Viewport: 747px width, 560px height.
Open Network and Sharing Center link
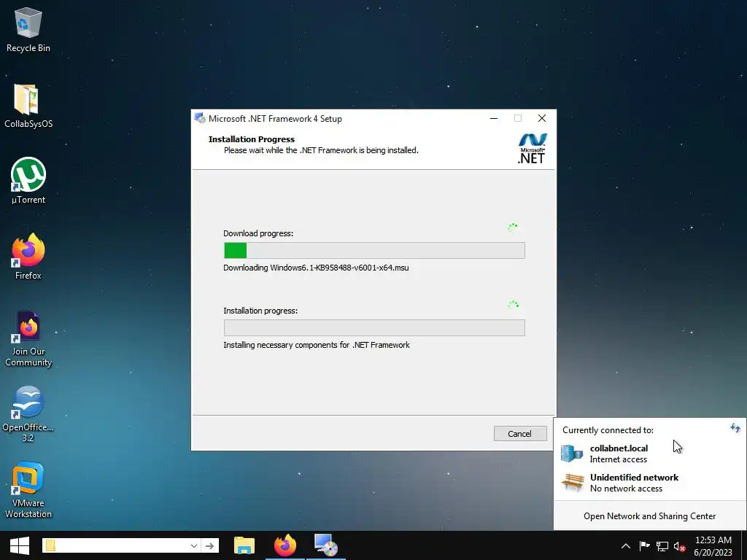(649, 516)
